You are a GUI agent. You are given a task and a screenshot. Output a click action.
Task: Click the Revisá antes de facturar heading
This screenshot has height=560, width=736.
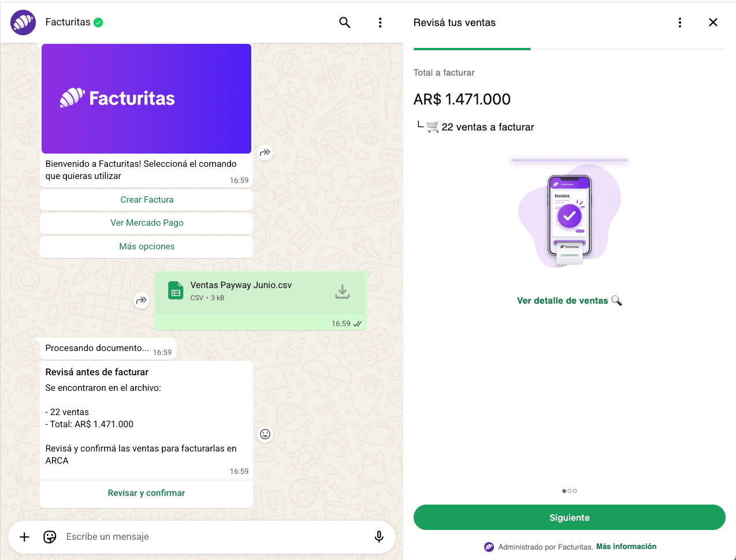pyautogui.click(x=97, y=372)
